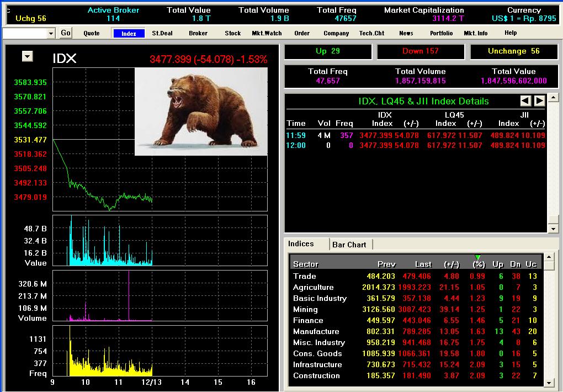Screen dimensions: 563x392
Task: Click next arrow in Index Details
Action: pos(539,100)
